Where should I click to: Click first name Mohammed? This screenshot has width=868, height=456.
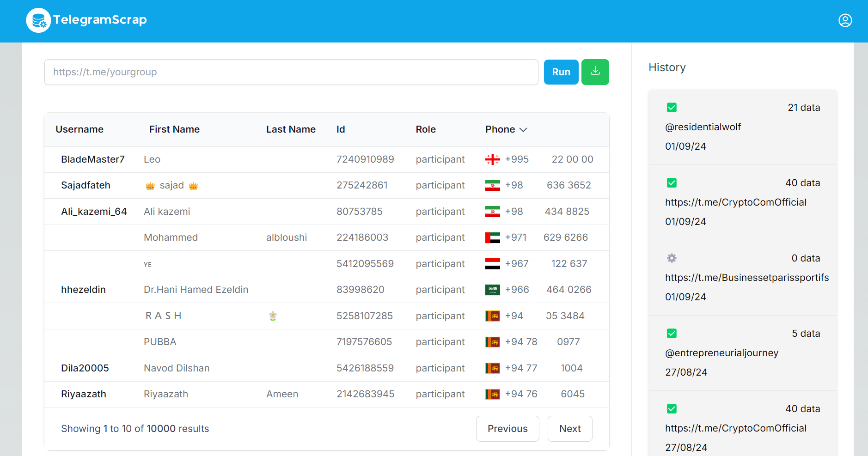coord(171,237)
